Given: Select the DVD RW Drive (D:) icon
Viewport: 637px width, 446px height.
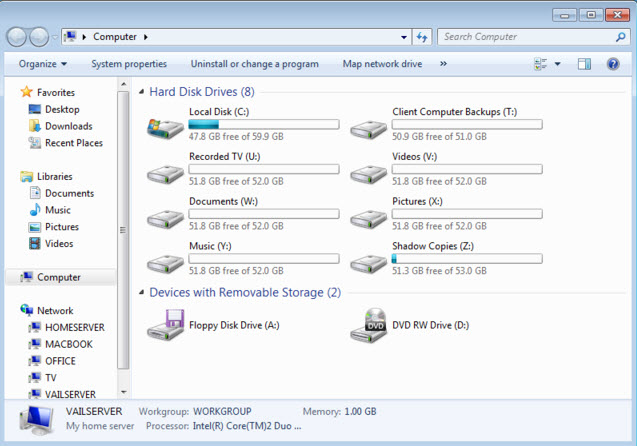Looking at the screenshot, I should pos(368,325).
